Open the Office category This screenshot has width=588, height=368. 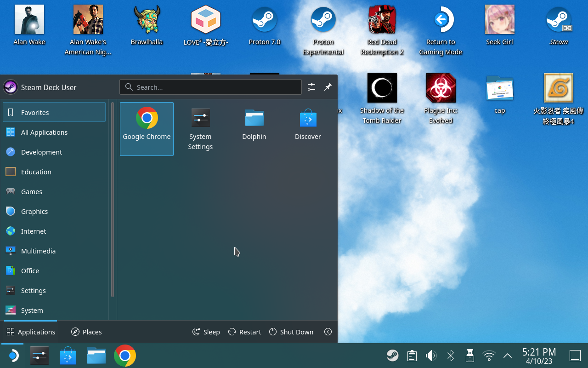[54, 270]
